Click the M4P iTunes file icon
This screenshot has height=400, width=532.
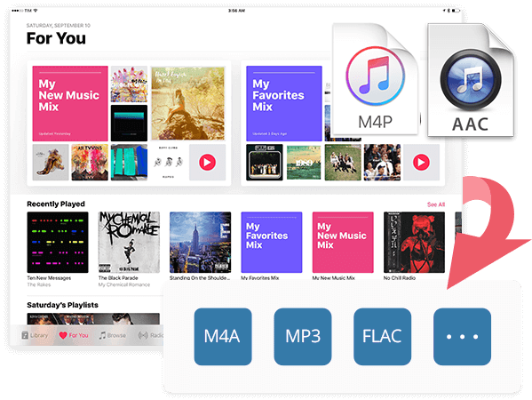(x=376, y=79)
